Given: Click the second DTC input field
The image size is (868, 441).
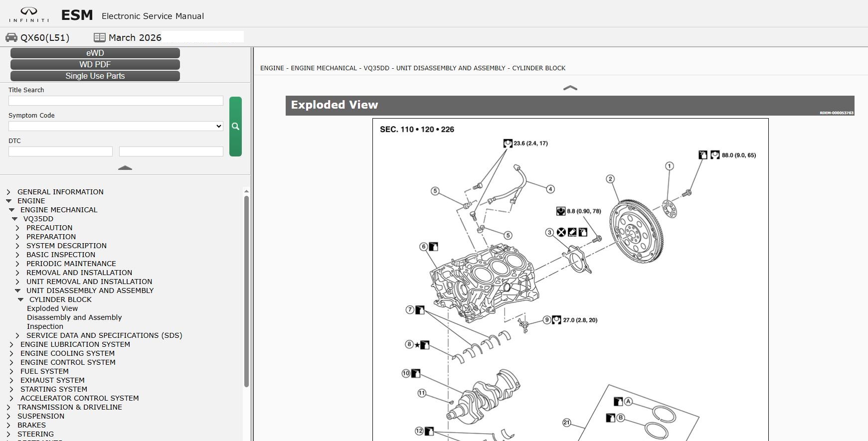Looking at the screenshot, I should tap(171, 151).
